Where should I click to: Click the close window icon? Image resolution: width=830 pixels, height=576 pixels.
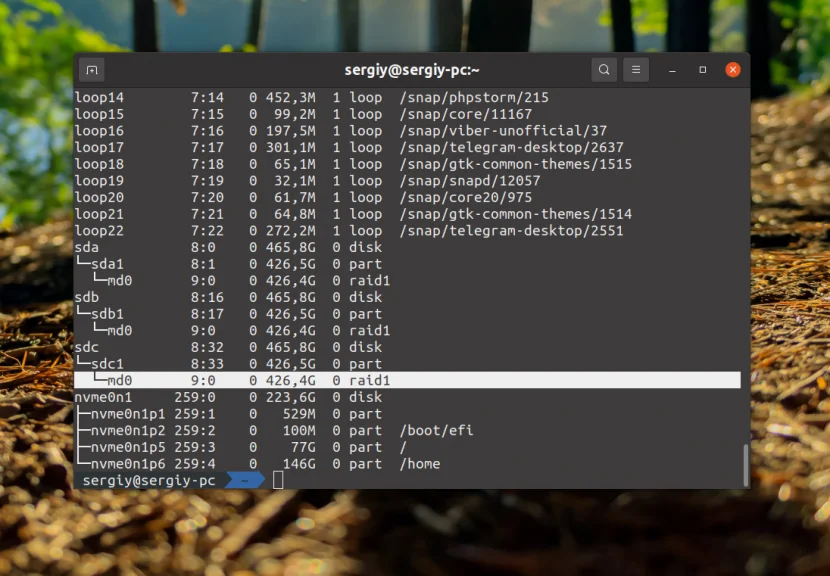(x=733, y=69)
